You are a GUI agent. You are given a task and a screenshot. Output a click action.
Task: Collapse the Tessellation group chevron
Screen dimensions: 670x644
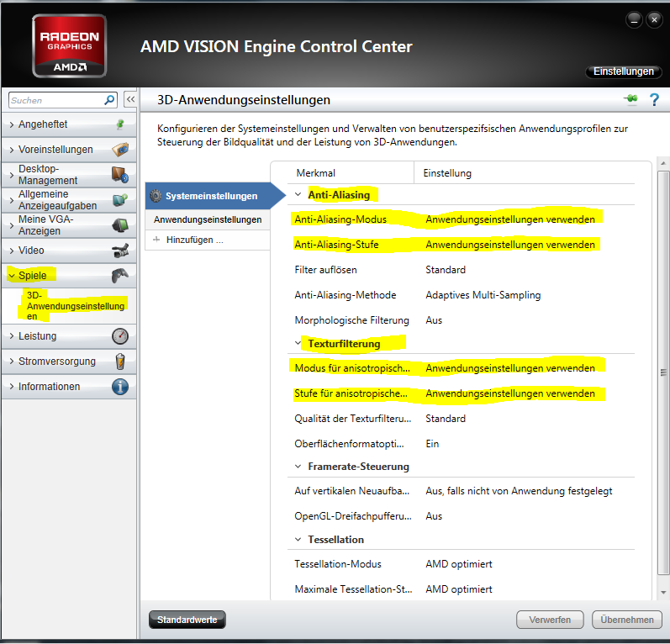[x=298, y=539]
